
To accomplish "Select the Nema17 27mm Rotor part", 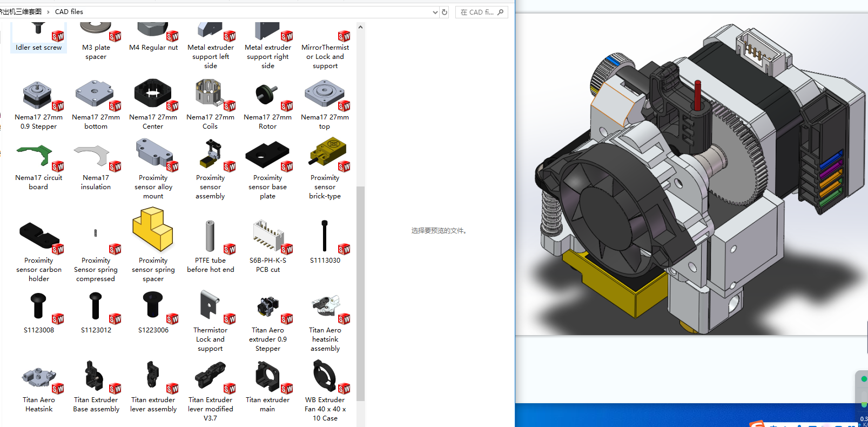I will pyautogui.click(x=268, y=105).
